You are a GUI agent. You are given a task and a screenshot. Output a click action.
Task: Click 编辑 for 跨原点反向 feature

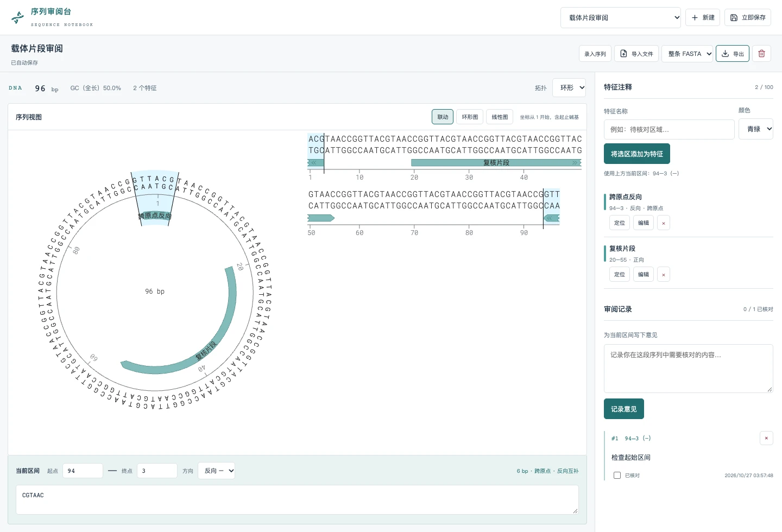[644, 223]
